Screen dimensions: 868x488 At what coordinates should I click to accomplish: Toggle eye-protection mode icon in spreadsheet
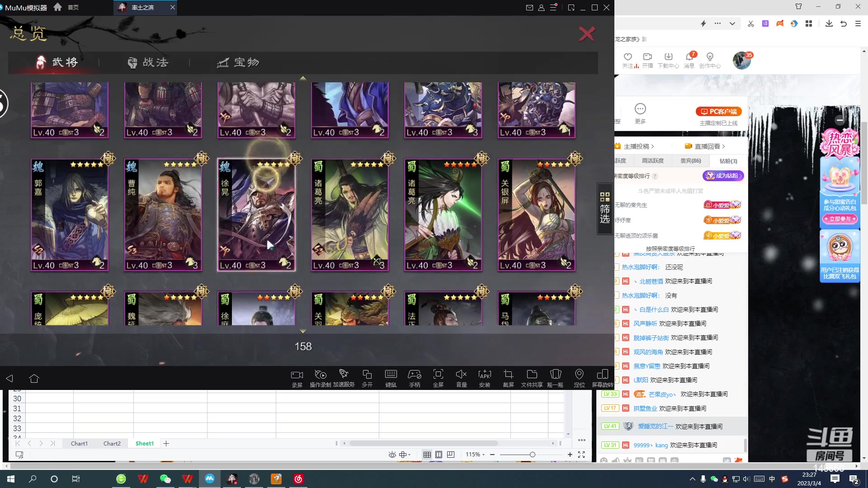pyautogui.click(x=392, y=455)
